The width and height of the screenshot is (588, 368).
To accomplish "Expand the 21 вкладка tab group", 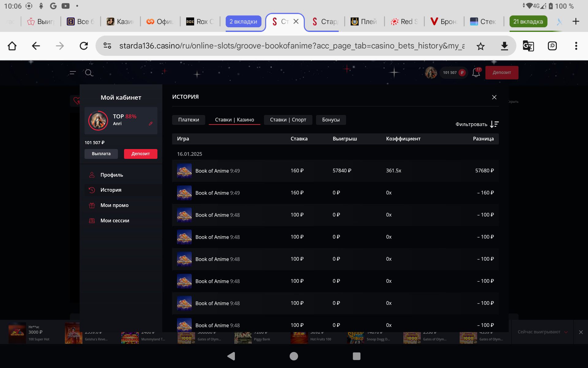I will (528, 21).
